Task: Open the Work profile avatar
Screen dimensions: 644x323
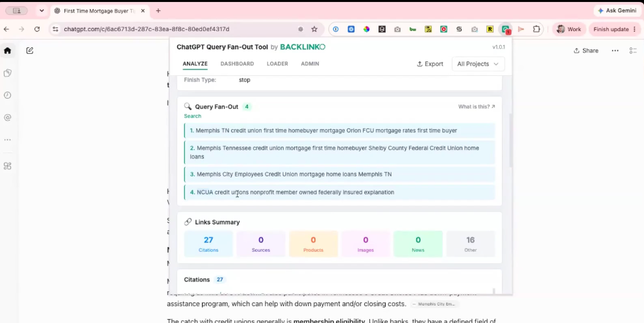Action: [569, 29]
